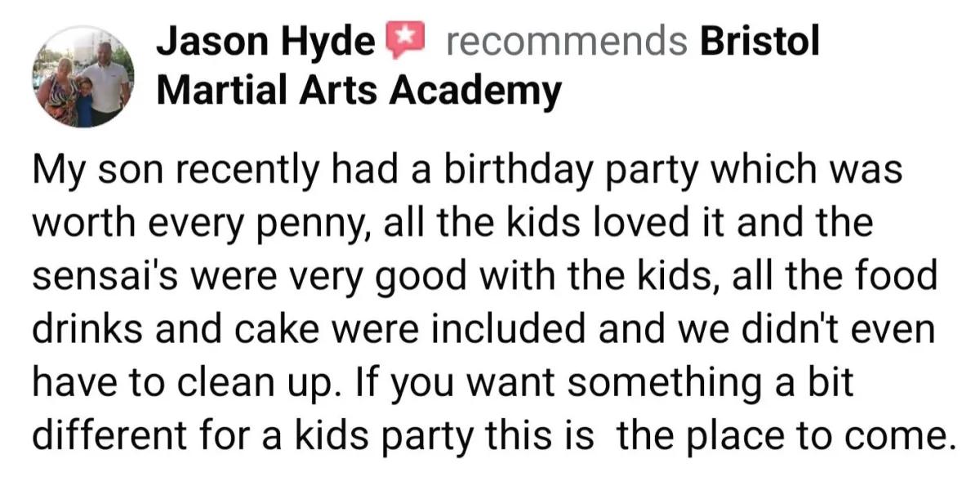Open the Jason Hyde profile name link
The image size is (980, 477).
[x=265, y=42]
